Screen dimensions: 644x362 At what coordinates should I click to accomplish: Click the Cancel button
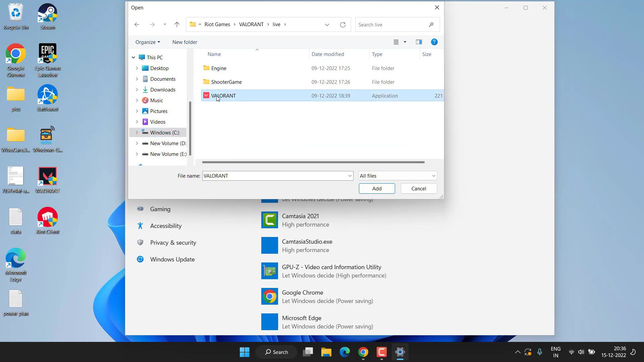point(419,189)
